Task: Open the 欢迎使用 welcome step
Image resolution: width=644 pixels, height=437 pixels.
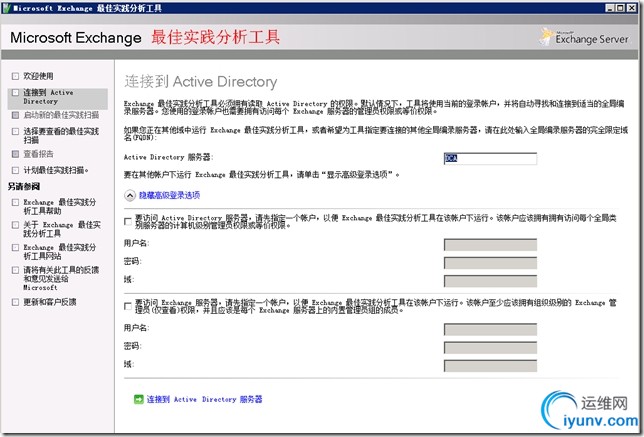Action: (38, 76)
